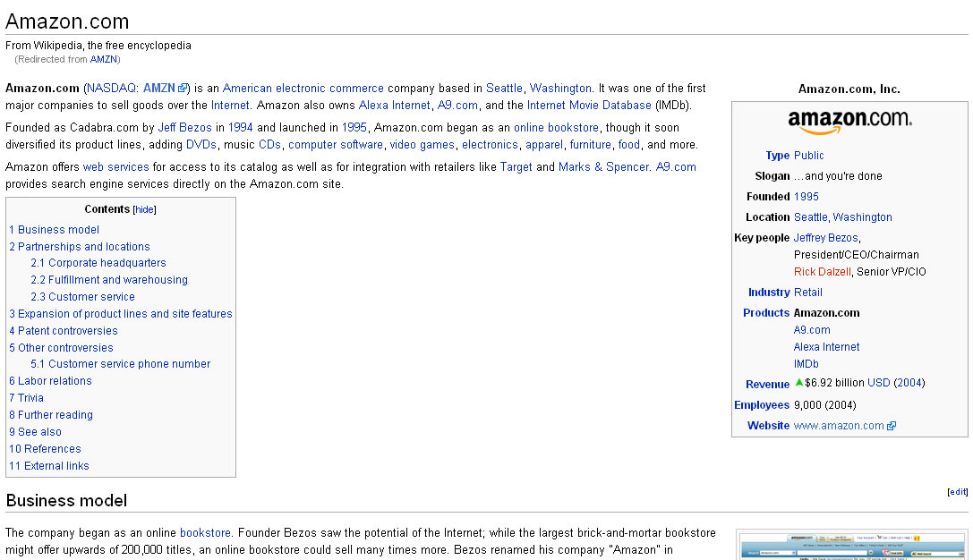The image size is (973, 560).
Task: Click Retail link in infobox
Action: [x=808, y=293]
